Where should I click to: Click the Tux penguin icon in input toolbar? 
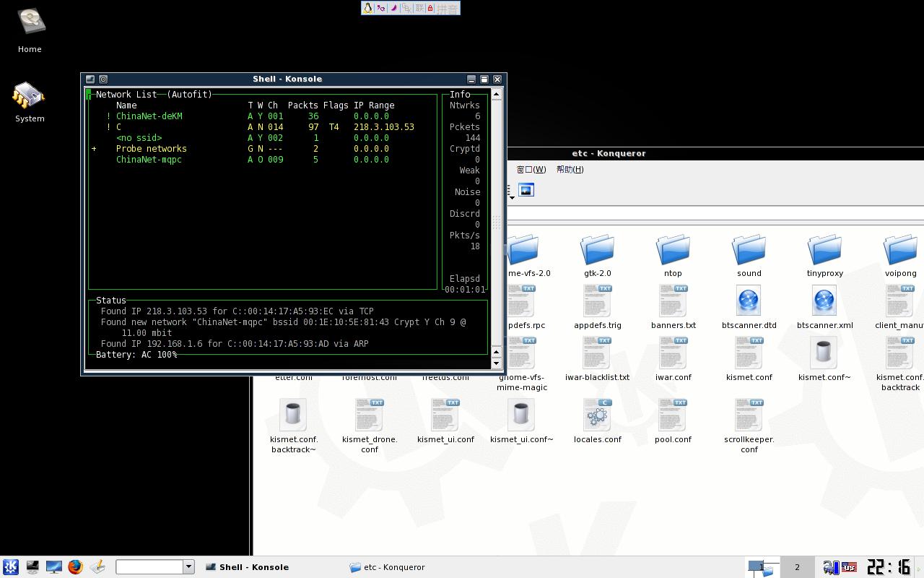point(367,8)
